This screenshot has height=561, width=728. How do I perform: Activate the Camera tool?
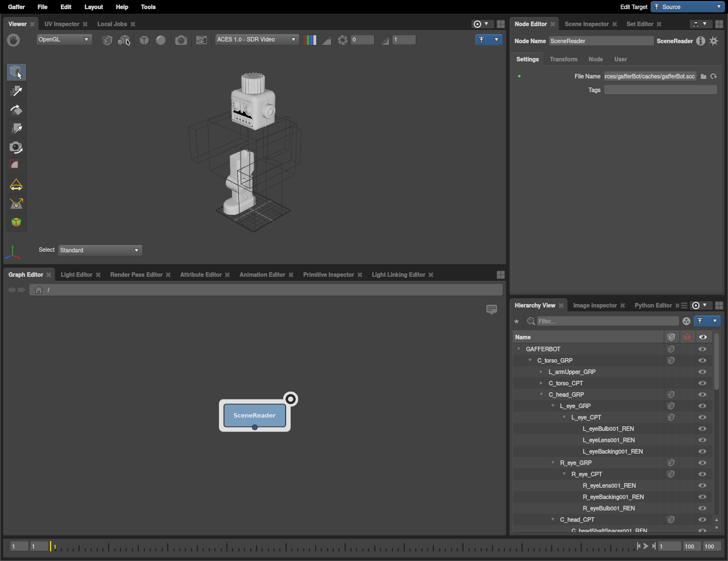tap(16, 147)
